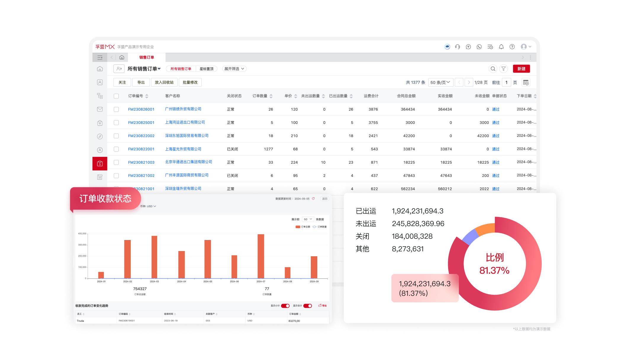
Task: Disable the 显示小计 switch
Action: coord(285,306)
